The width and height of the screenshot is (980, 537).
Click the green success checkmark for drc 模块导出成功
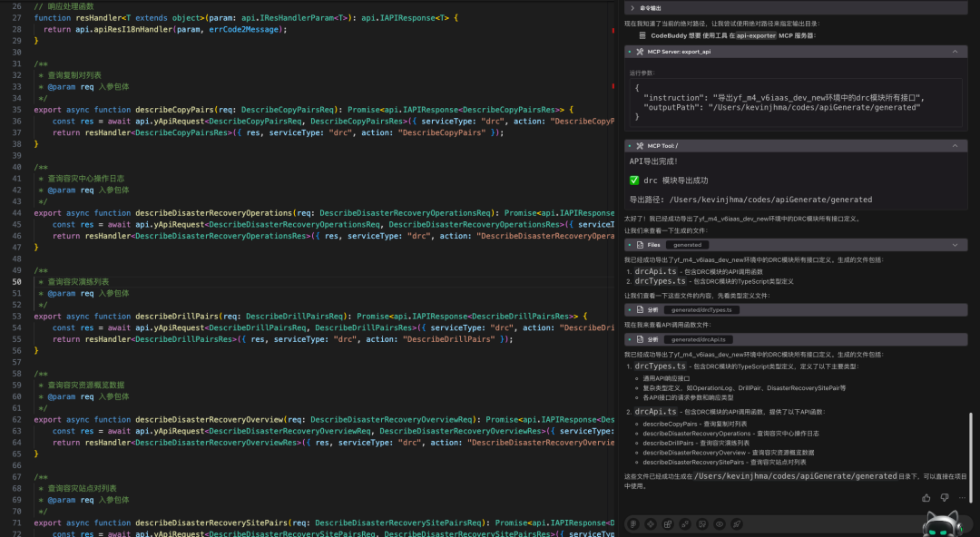pyautogui.click(x=633, y=180)
